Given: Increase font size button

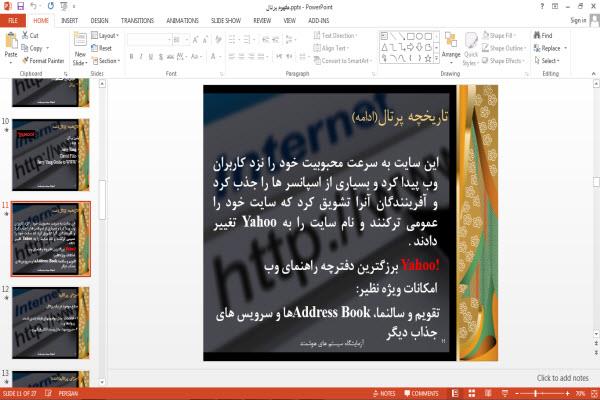Looking at the screenshot, I should (196, 39).
